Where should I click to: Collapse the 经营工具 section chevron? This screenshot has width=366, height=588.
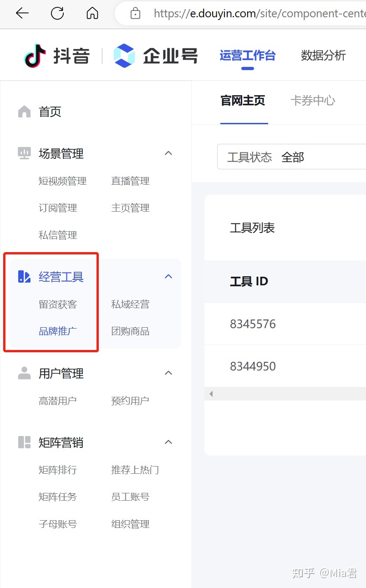coord(168,276)
